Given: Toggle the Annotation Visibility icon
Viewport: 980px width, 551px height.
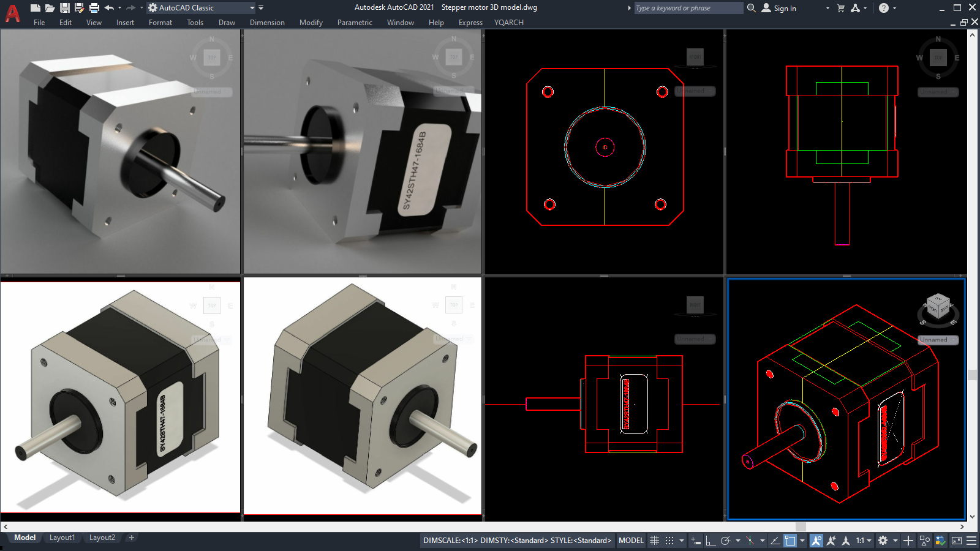Looking at the screenshot, I should (x=817, y=541).
